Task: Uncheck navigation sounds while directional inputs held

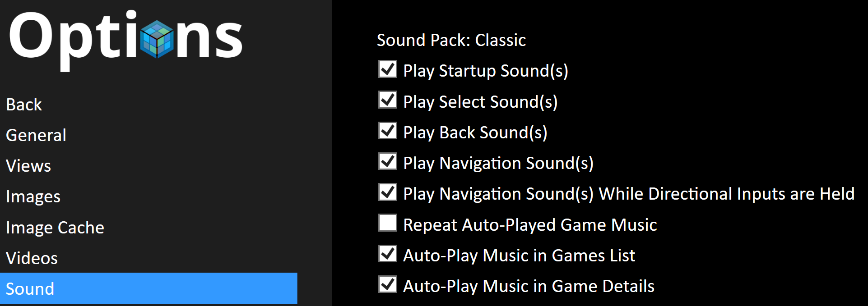Action: pos(388,192)
